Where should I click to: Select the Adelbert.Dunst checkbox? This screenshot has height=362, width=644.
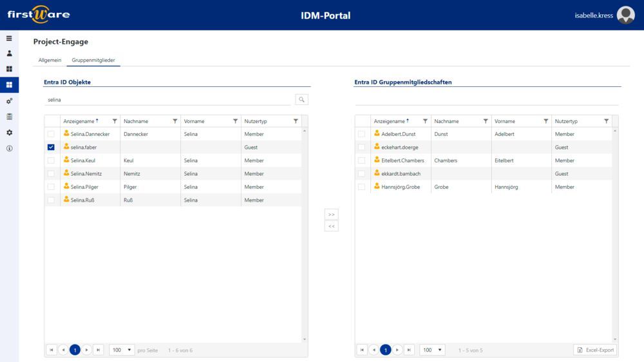coord(361,134)
